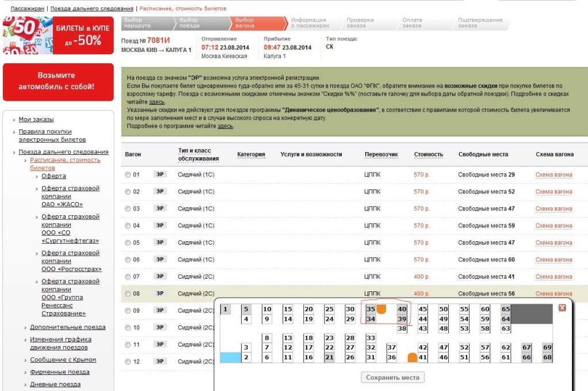588x391 pixels.
Task: Select wagon 05 radio button
Action: (x=128, y=243)
